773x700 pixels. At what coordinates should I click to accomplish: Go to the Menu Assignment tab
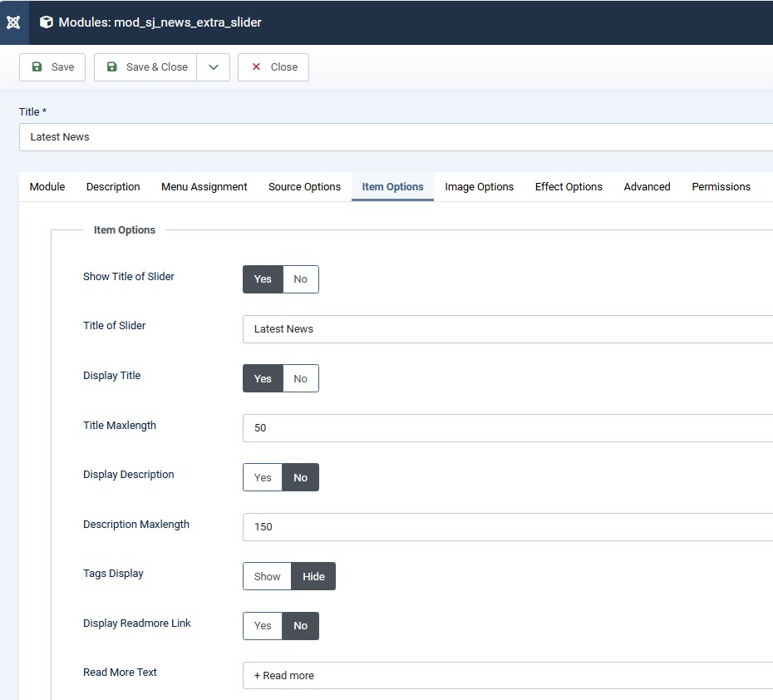(204, 187)
